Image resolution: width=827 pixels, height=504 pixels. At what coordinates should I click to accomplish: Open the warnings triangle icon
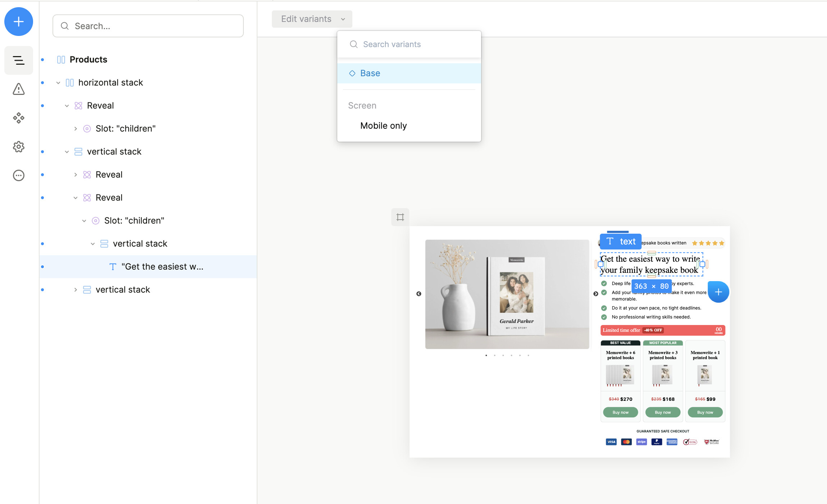[19, 89]
